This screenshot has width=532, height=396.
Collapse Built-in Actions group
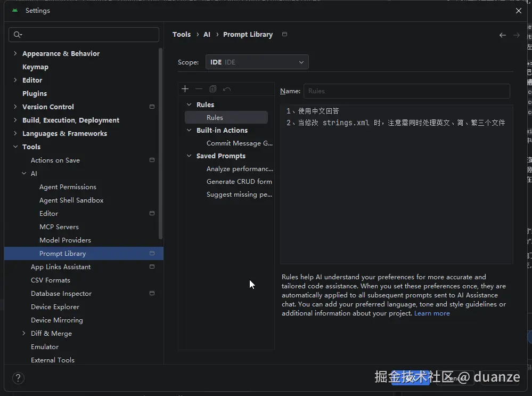189,130
